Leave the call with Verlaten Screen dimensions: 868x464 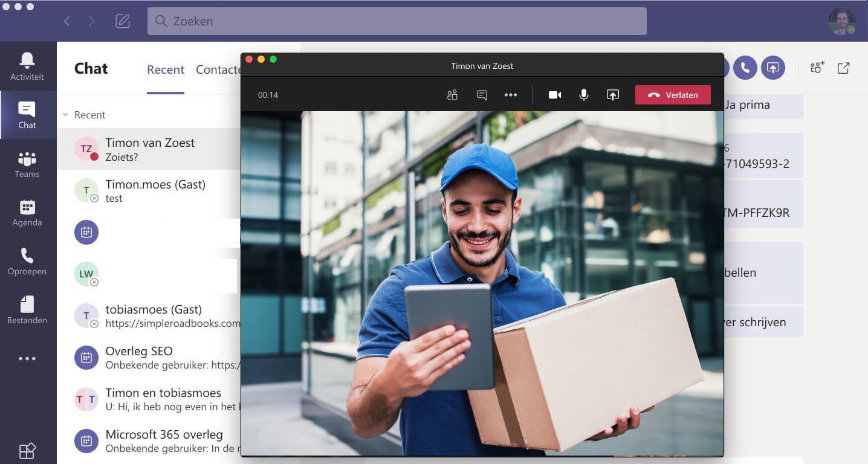click(673, 95)
